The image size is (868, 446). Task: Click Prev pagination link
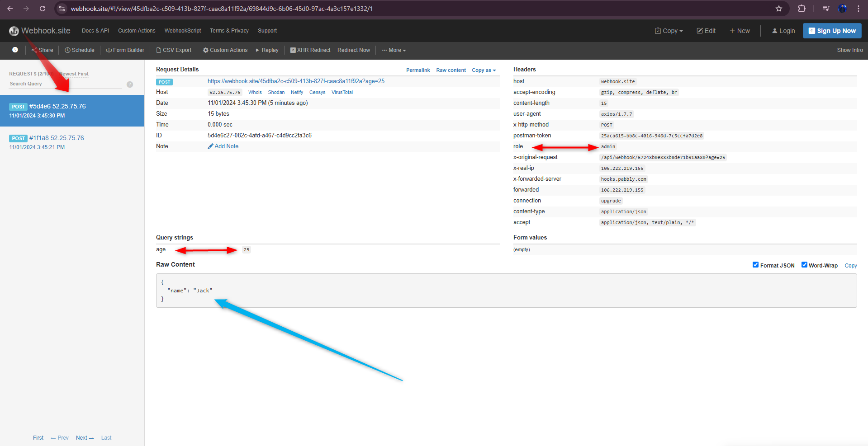[x=60, y=438]
